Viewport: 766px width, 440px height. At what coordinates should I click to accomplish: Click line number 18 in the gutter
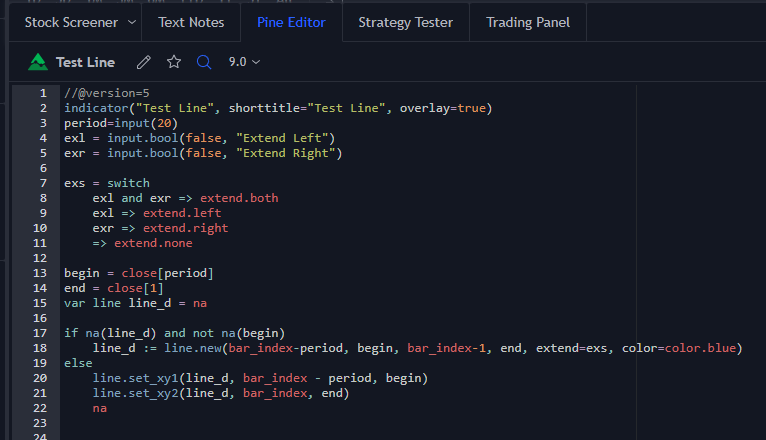pyautogui.click(x=40, y=348)
